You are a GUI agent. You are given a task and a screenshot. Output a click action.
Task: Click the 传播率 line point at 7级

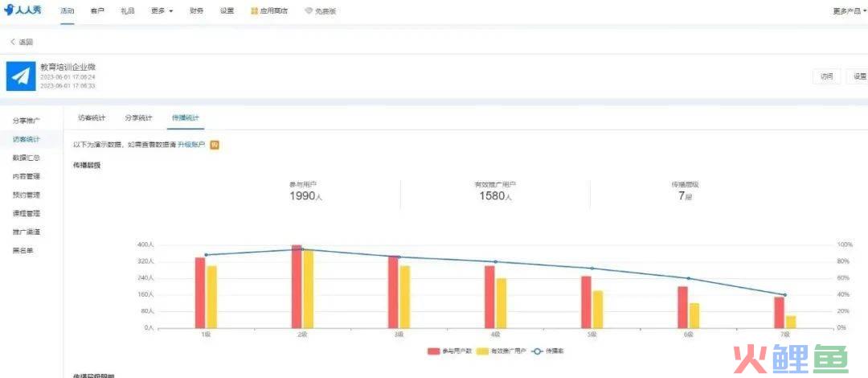point(784,295)
